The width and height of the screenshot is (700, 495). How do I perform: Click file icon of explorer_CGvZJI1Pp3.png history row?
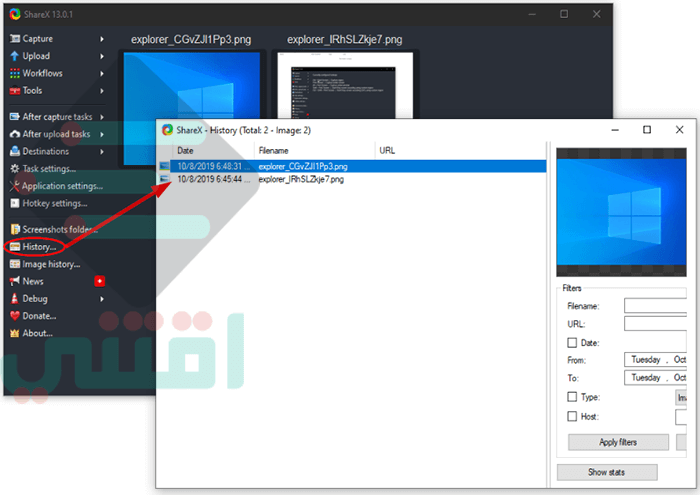(164, 166)
